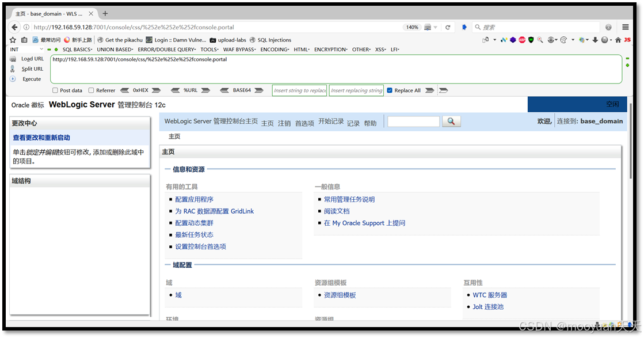Open the home icon in toolbar
Image resolution: width=644 pixels, height=338 pixels.
coord(618,40)
